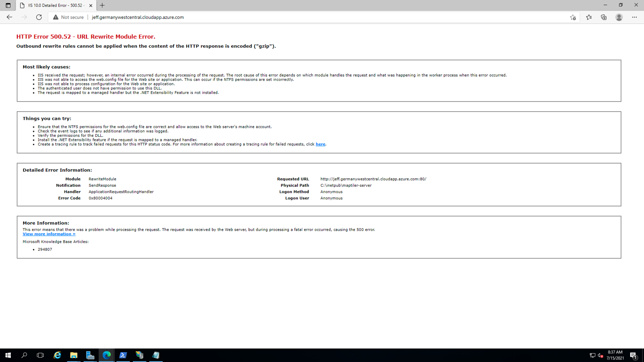Screen dimensions: 644x362
Task: Reload the page with the Refresh icon
Action: (39, 17)
